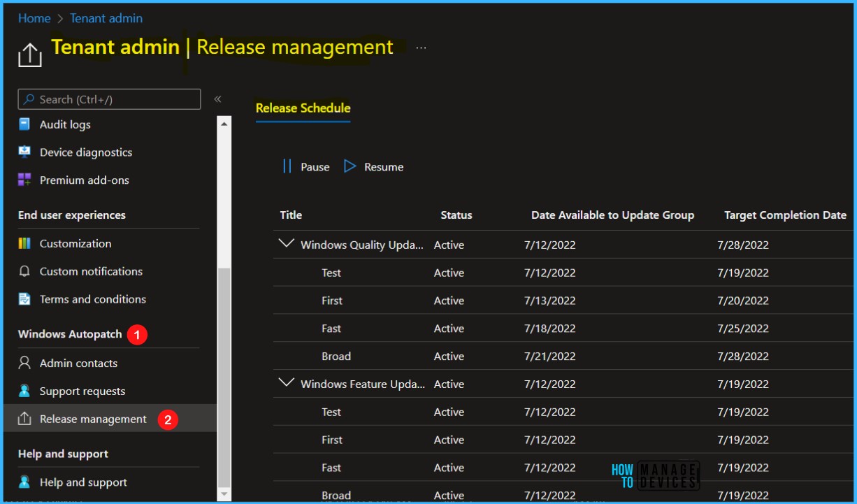The width and height of the screenshot is (857, 504).
Task: Select the Test row under Quality Update
Action: (x=563, y=273)
